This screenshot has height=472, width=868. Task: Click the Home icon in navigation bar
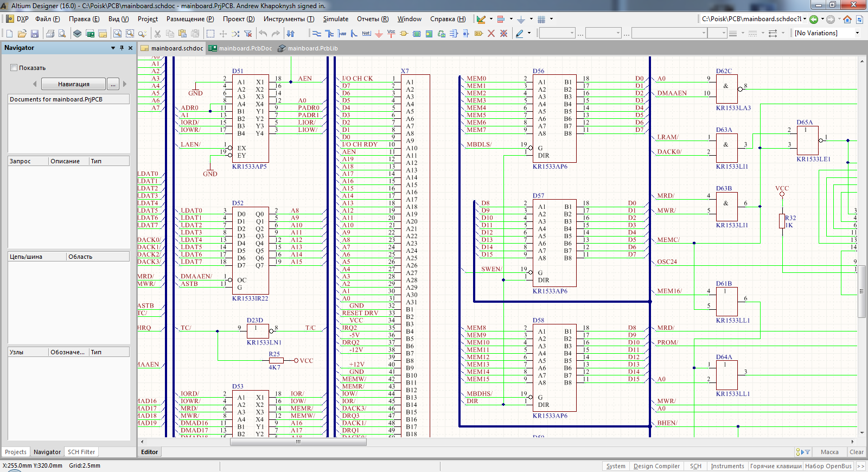[x=847, y=20]
